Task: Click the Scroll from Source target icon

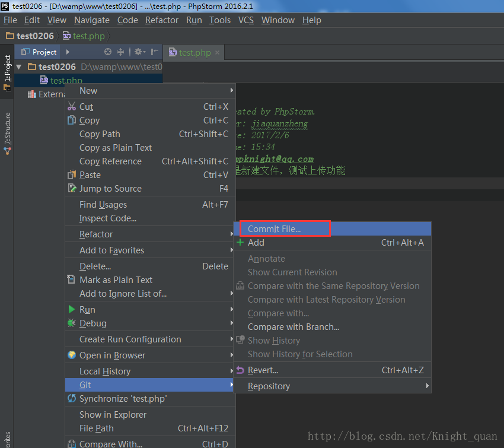Action: 108,52
